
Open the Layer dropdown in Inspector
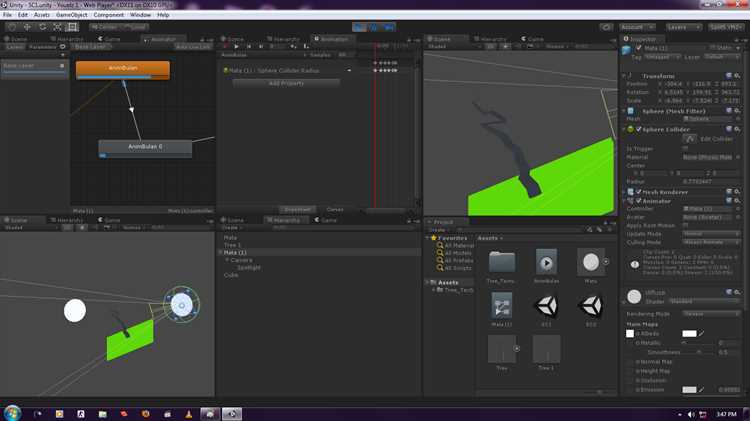(722, 57)
